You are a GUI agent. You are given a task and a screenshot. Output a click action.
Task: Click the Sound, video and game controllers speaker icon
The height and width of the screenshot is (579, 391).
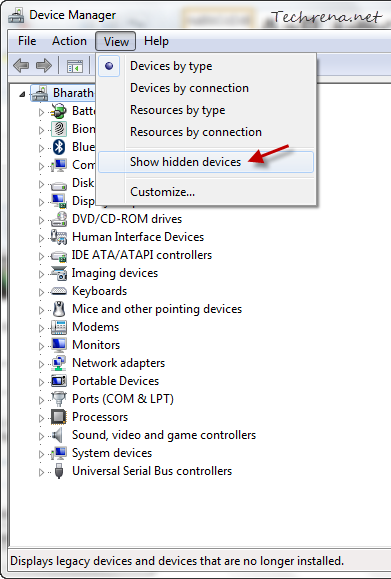(x=57, y=435)
